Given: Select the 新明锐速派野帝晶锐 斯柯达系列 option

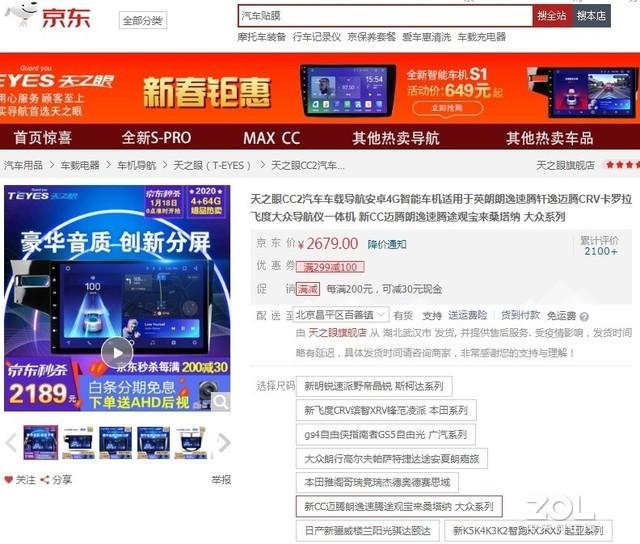Looking at the screenshot, I should pos(374,386).
